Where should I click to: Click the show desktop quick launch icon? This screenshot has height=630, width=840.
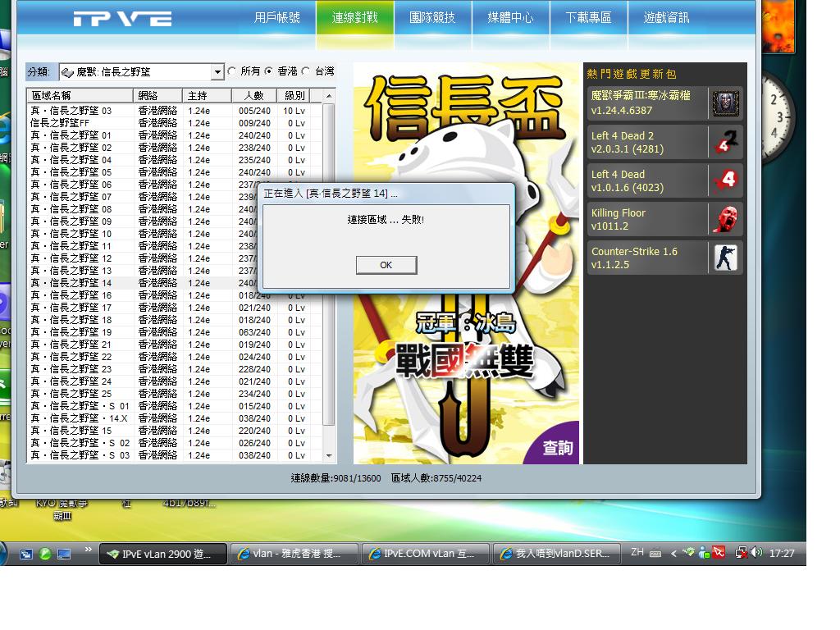click(64, 554)
